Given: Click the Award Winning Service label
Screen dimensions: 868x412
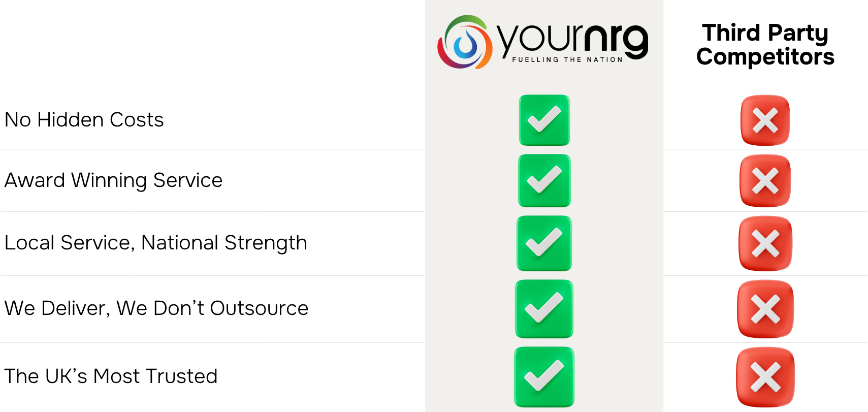Looking at the screenshot, I should pos(113,180).
